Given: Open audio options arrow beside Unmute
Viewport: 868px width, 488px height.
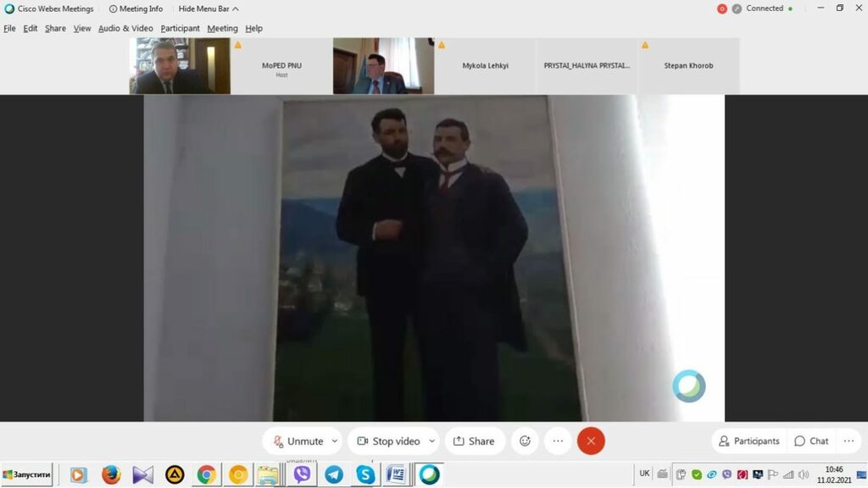Looking at the screenshot, I should pyautogui.click(x=335, y=441).
